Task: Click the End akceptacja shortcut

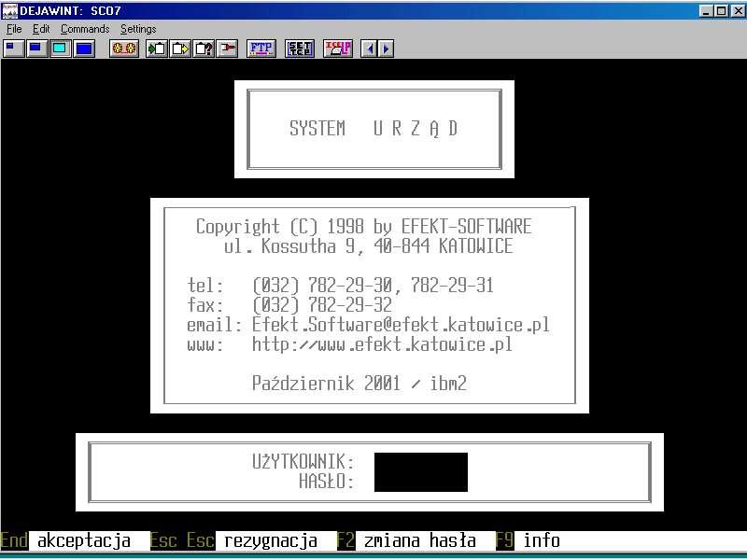Action: coord(65,541)
